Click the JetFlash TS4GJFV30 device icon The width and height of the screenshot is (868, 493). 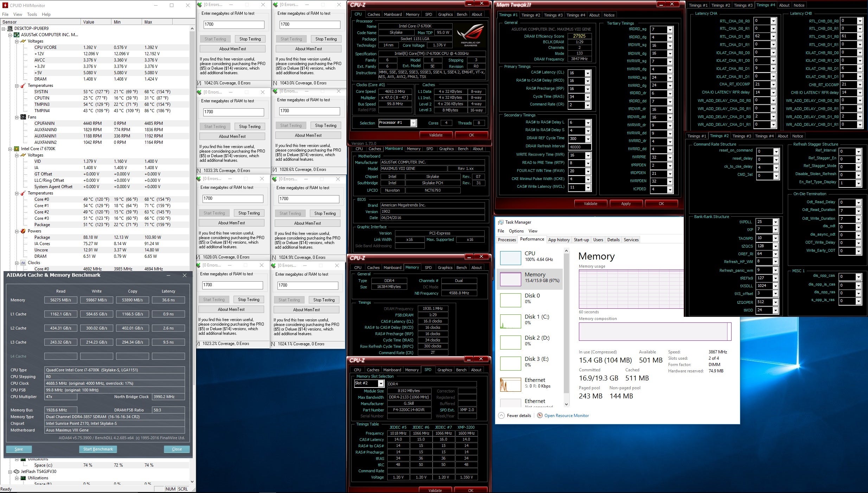point(17,471)
